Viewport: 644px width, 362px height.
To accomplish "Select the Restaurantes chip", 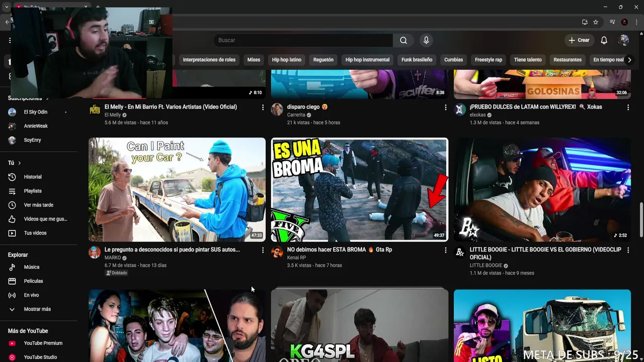I will (x=568, y=60).
